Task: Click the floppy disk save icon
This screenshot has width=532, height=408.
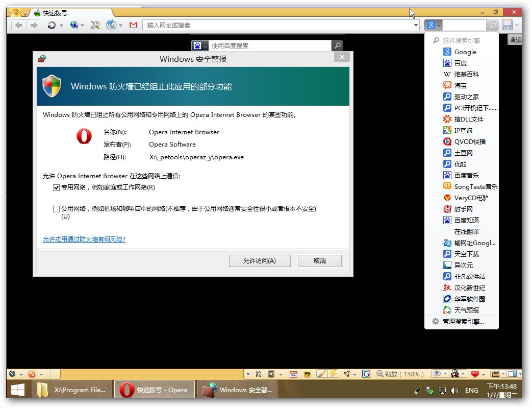Action: coord(508,25)
